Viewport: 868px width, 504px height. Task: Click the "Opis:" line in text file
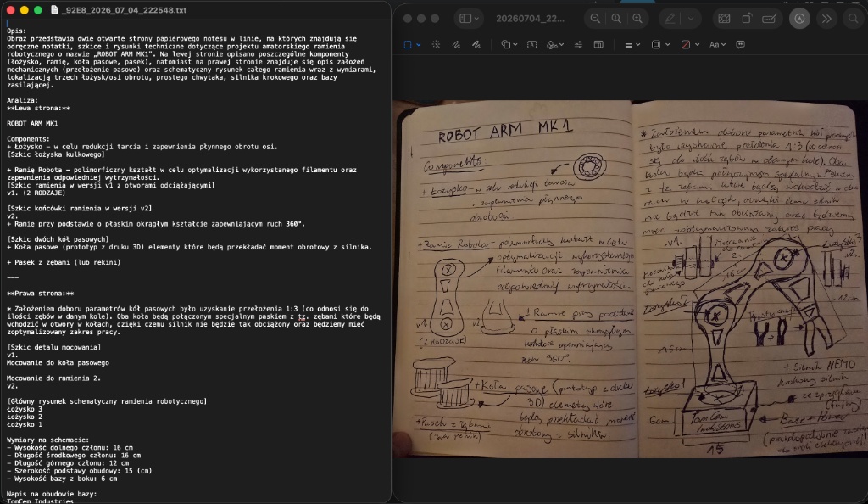pyautogui.click(x=17, y=31)
